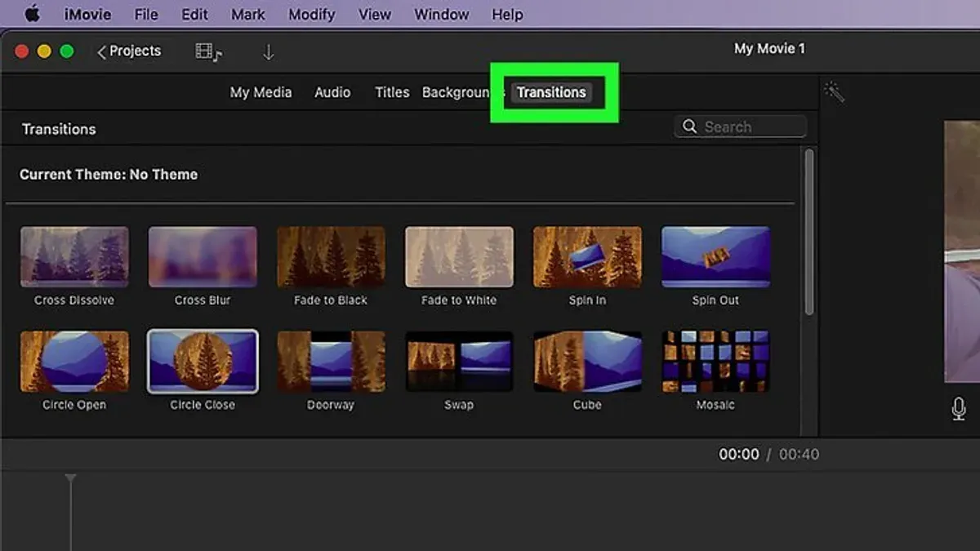Click the transitions Search field
Image resolution: width=980 pixels, height=551 pixels.
[x=740, y=127]
